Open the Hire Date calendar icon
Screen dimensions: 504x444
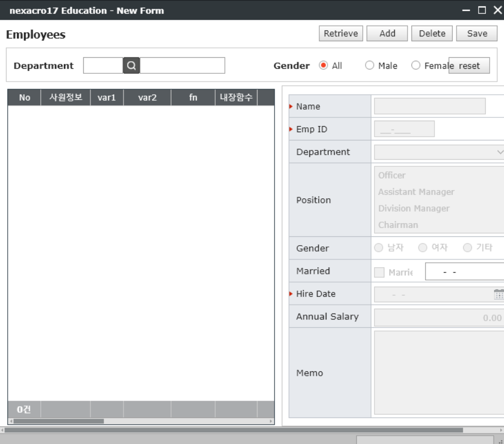pos(498,294)
